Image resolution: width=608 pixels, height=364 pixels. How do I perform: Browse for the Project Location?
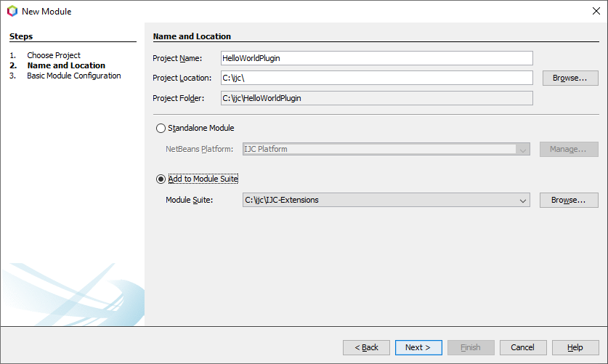click(570, 78)
